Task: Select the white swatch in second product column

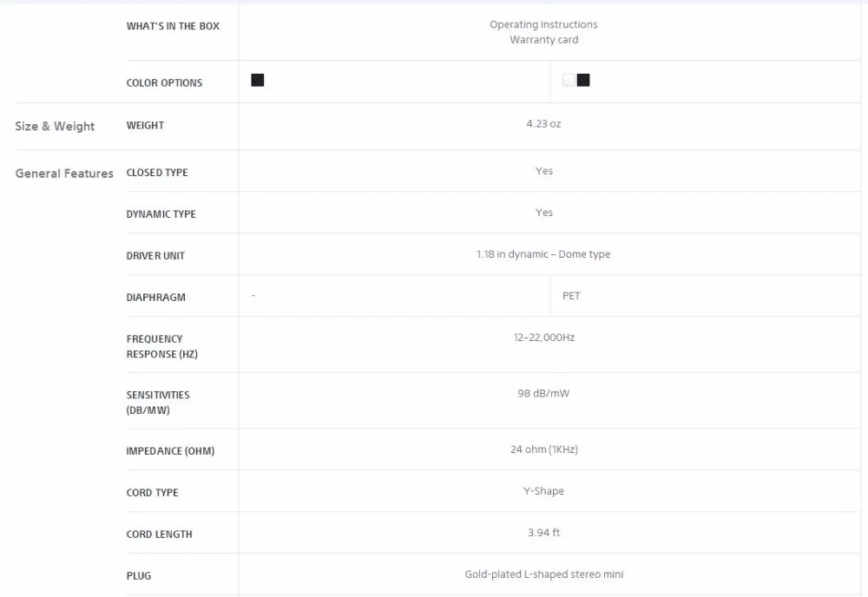Action: pyautogui.click(x=569, y=80)
